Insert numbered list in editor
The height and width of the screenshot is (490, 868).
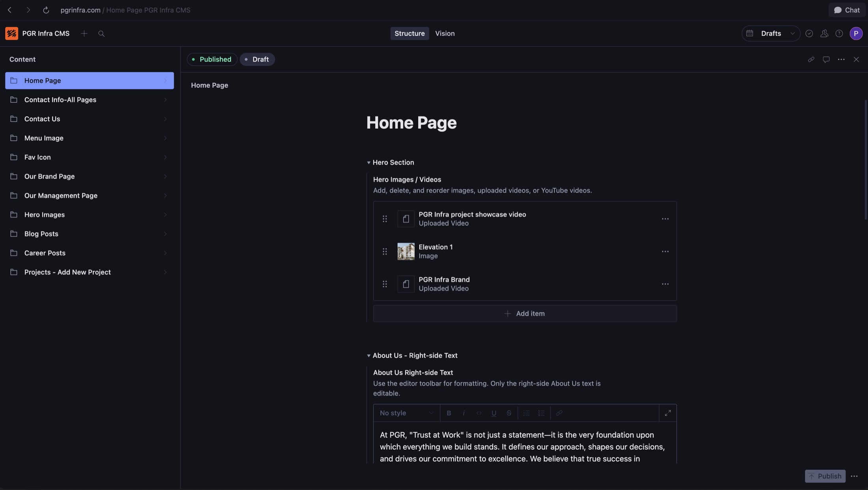541,413
